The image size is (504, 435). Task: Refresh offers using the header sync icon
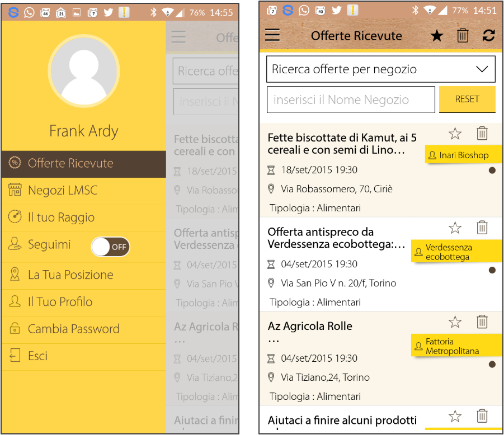point(488,36)
